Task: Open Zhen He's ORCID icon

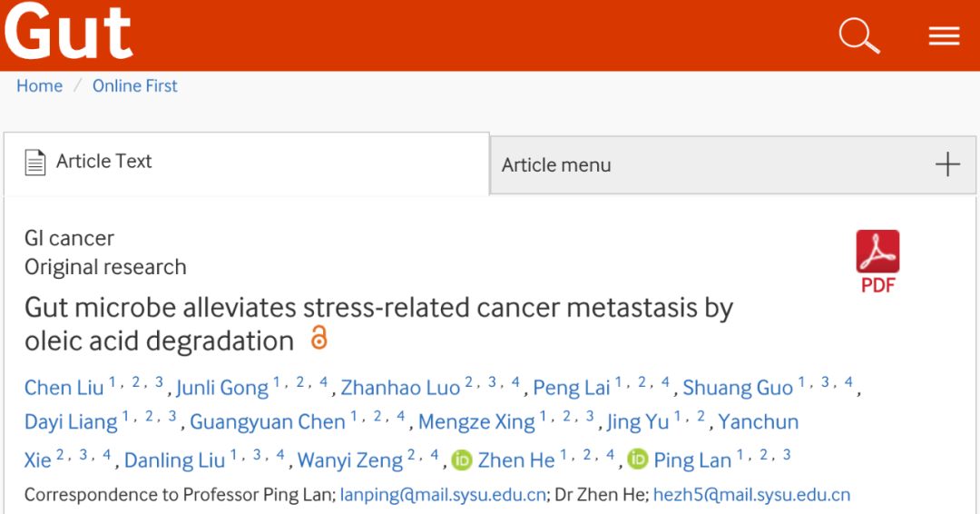Action: coord(462,460)
